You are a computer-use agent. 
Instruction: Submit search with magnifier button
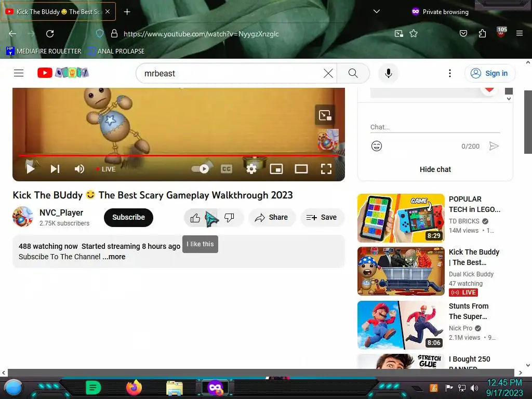tap(353, 73)
